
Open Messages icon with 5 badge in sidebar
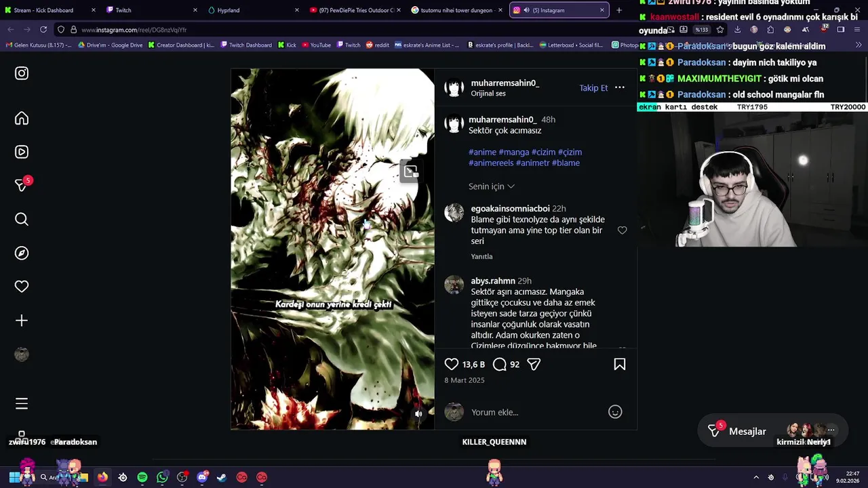(22, 184)
